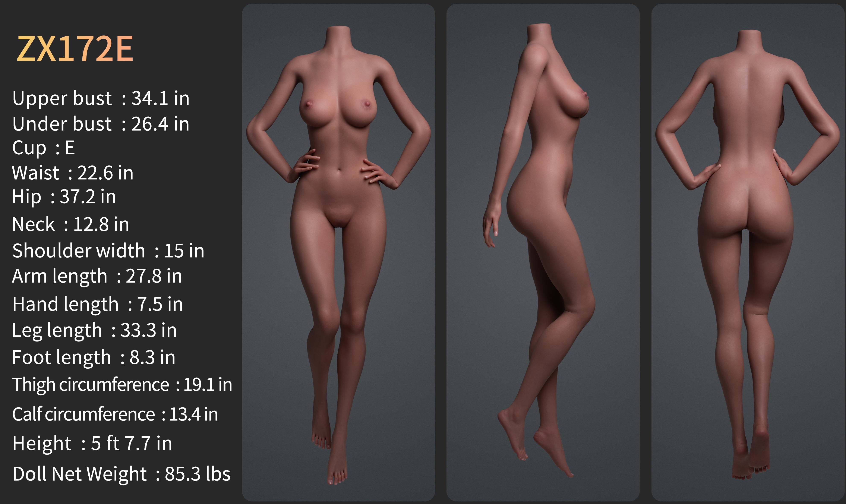The height and width of the screenshot is (504, 846).
Task: Open the side view mannequin panel
Action: pos(543,252)
